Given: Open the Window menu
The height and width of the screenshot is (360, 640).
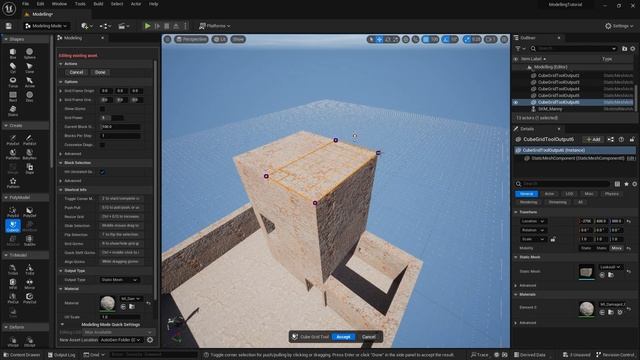Looking at the screenshot, I should [x=59, y=4].
